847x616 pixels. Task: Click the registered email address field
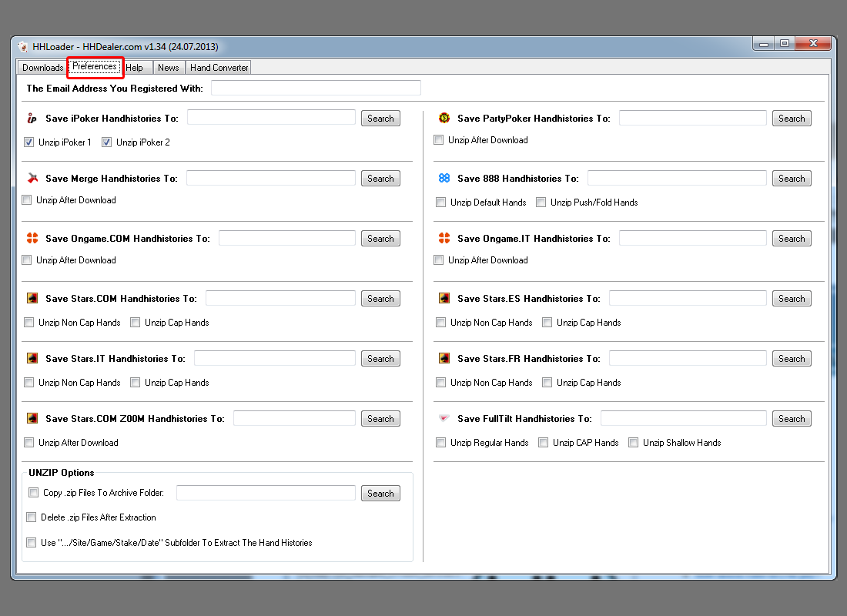[316, 88]
